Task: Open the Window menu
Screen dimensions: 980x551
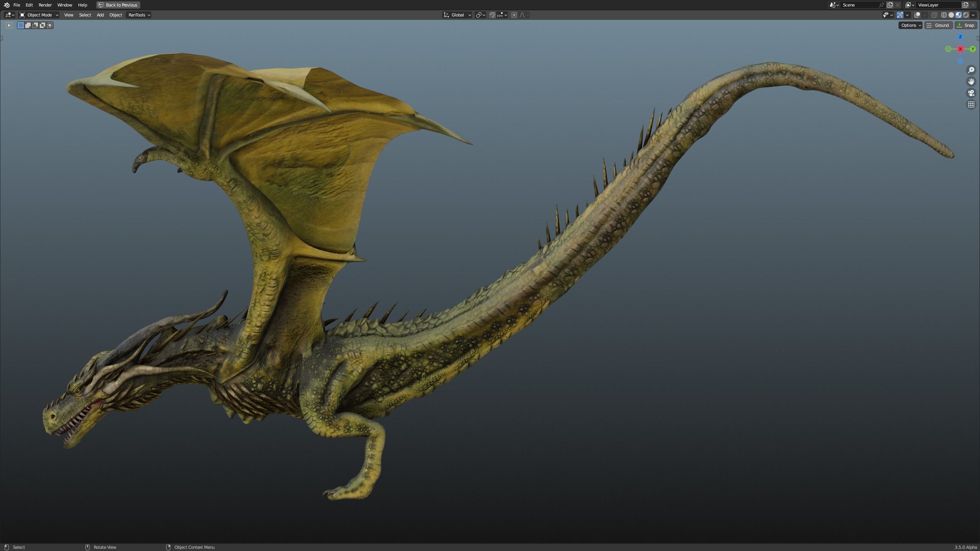Action: [x=65, y=5]
